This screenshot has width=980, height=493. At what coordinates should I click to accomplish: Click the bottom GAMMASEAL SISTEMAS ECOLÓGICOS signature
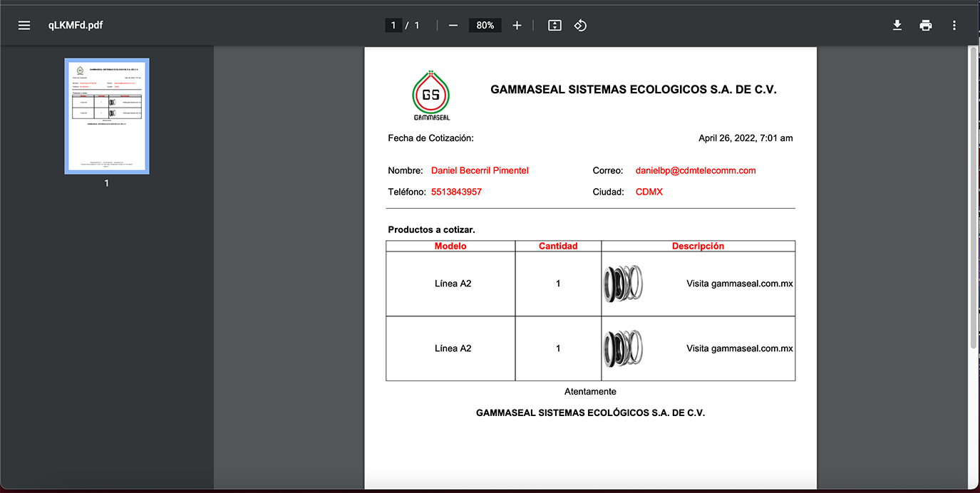point(590,413)
